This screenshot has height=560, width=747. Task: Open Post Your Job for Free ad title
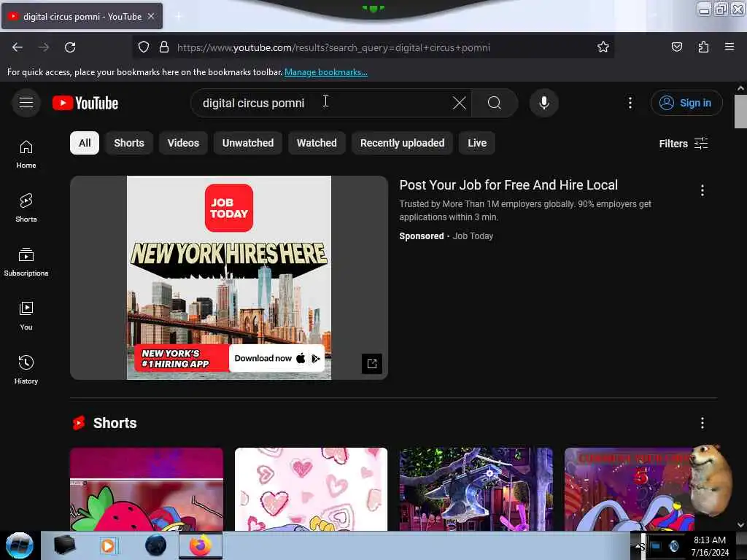tap(508, 184)
